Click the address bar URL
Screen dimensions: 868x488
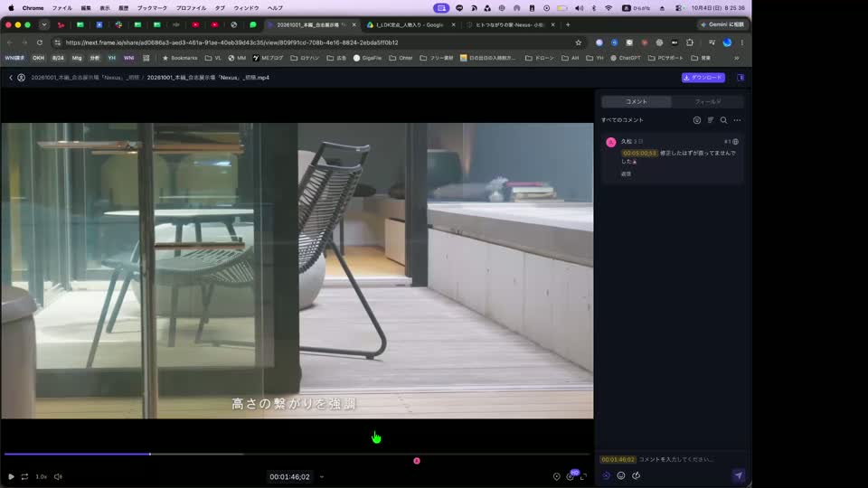231,42
